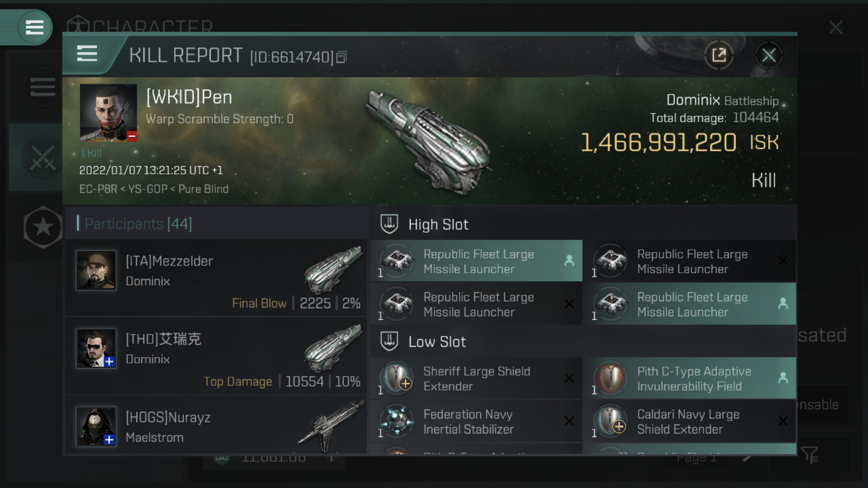Click the share kill report icon
The width and height of the screenshot is (868, 488).
(719, 55)
